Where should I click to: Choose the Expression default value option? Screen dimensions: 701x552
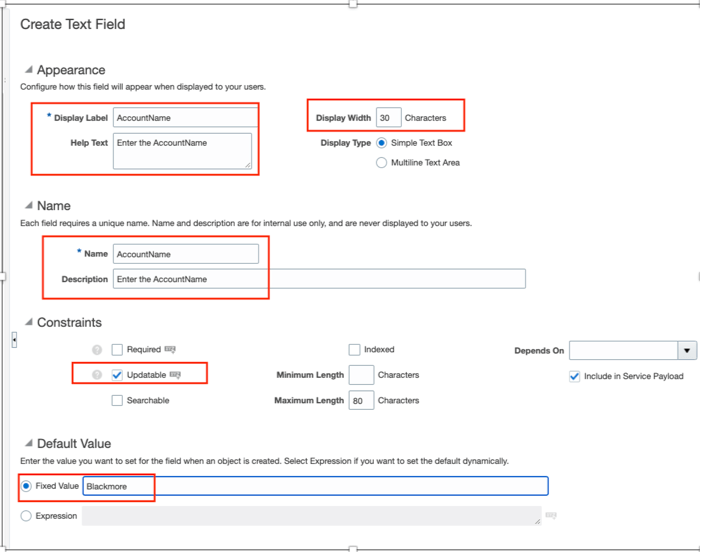(26, 516)
